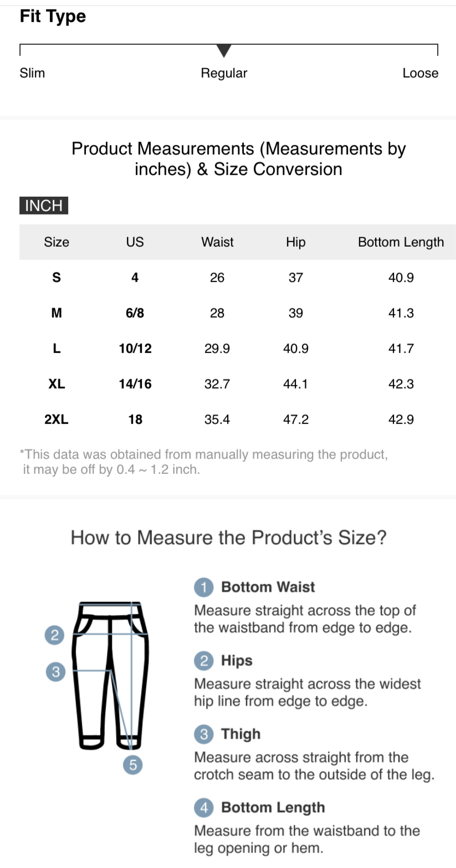456x868 pixels.
Task: Click the number 2 Hips badge in list
Action: click(x=203, y=661)
